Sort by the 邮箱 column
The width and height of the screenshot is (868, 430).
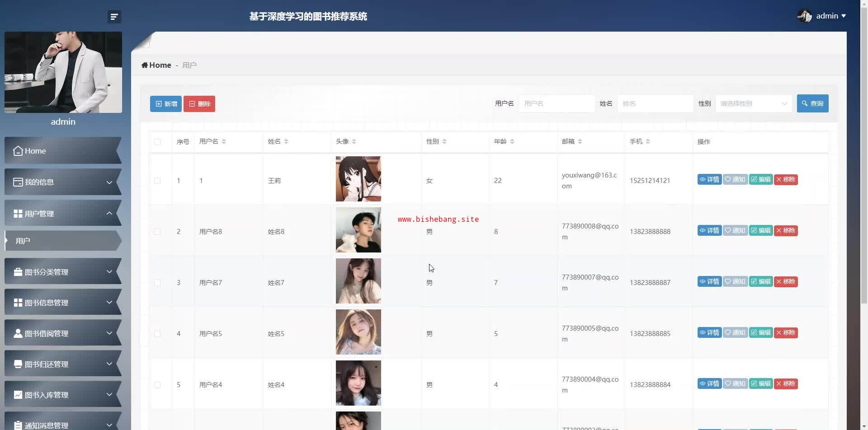[x=580, y=142]
